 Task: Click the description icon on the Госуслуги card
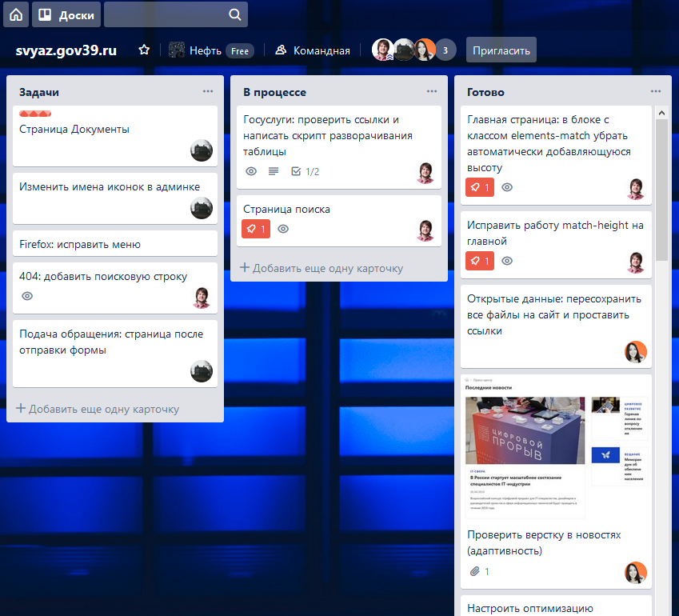274,171
